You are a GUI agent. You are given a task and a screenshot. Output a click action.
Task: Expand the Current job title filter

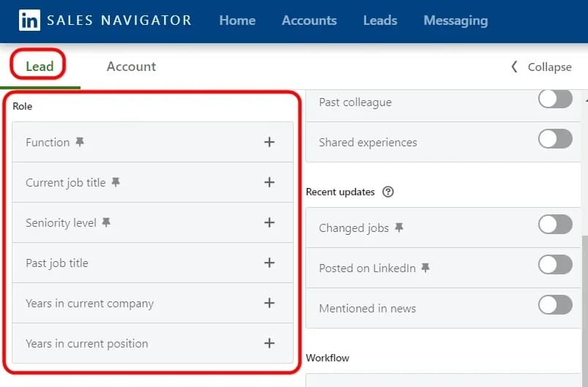269,182
